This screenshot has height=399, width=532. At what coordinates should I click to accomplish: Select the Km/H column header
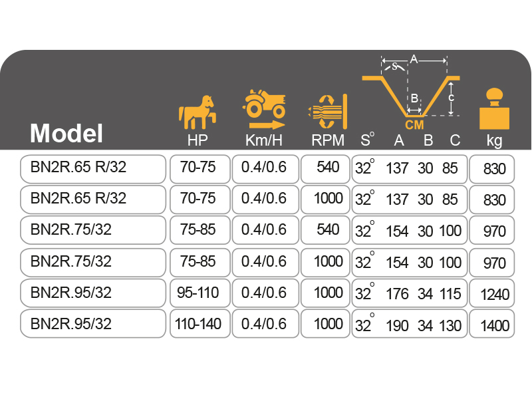pos(264,140)
